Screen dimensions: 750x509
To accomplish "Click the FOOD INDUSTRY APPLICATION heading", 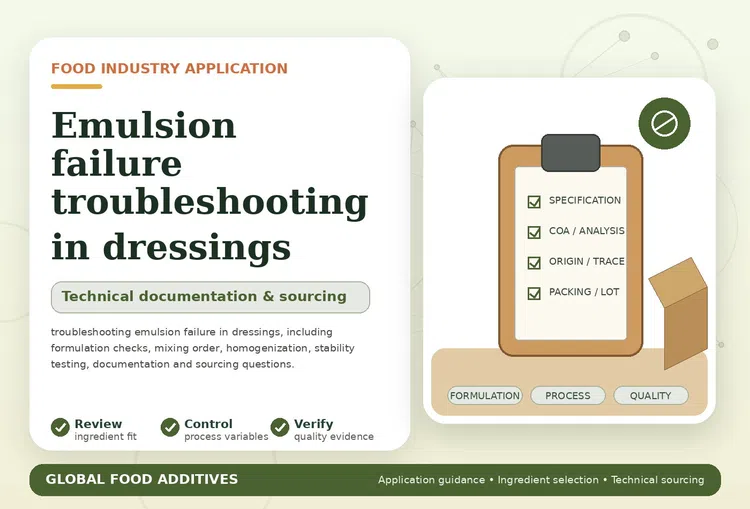I will [169, 68].
